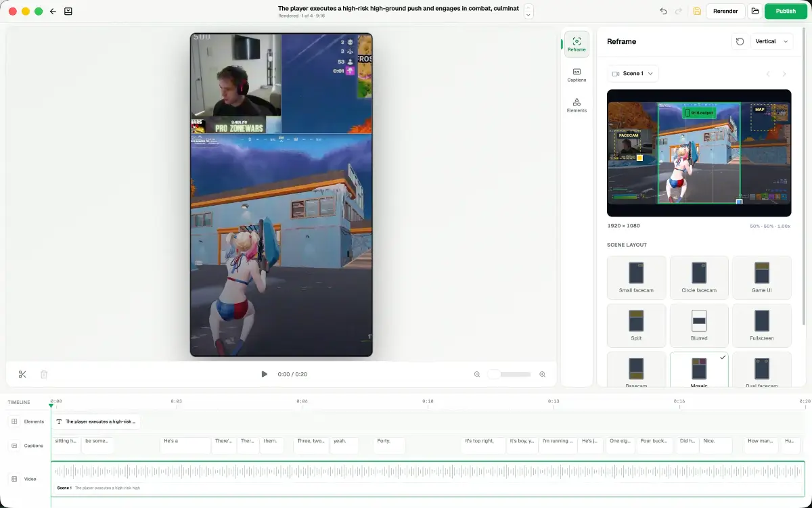Viewport: 812px width, 508px height.
Task: Select the FACECAM region in reframe preview
Action: (628, 145)
